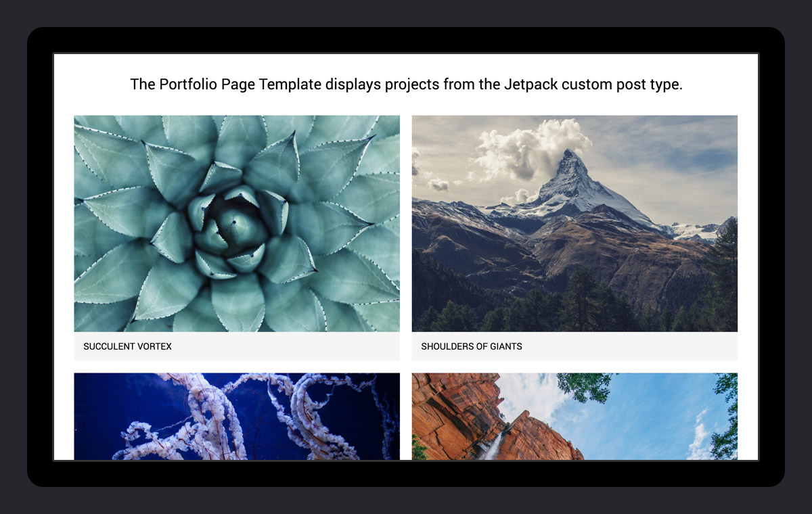Viewport: 812px width, 514px height.
Task: Open the Shoulders of Giants mountain image
Action: pyautogui.click(x=574, y=223)
